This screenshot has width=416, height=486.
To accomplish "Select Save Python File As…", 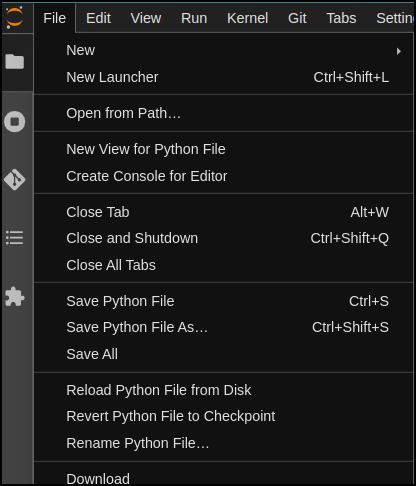I will coord(223,327).
